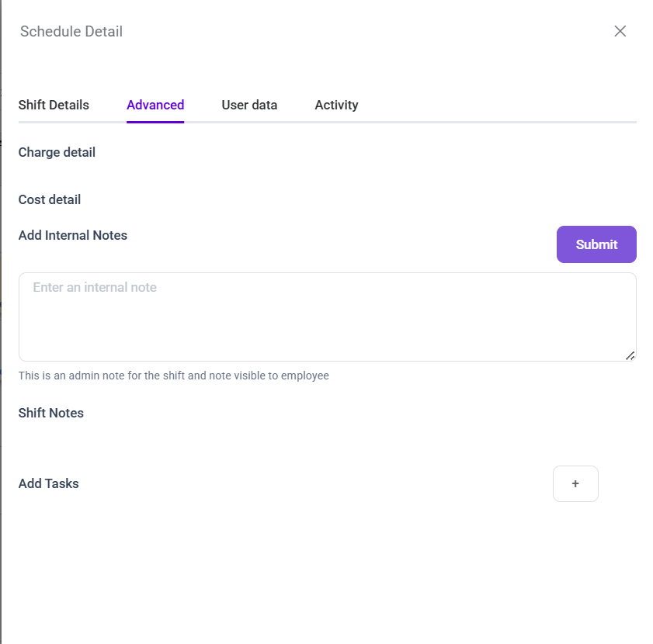
Task: Open the User data tab
Action: pos(249,105)
